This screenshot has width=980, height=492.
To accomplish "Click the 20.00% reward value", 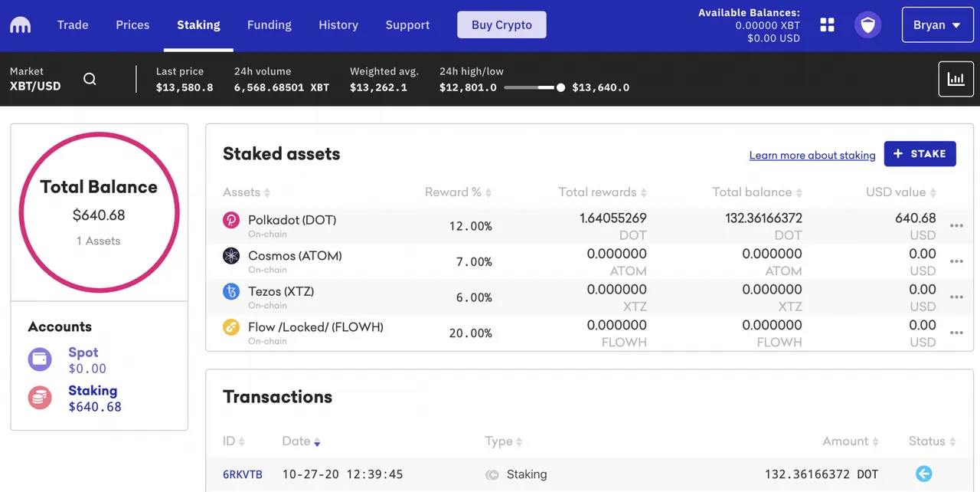I will (471, 333).
